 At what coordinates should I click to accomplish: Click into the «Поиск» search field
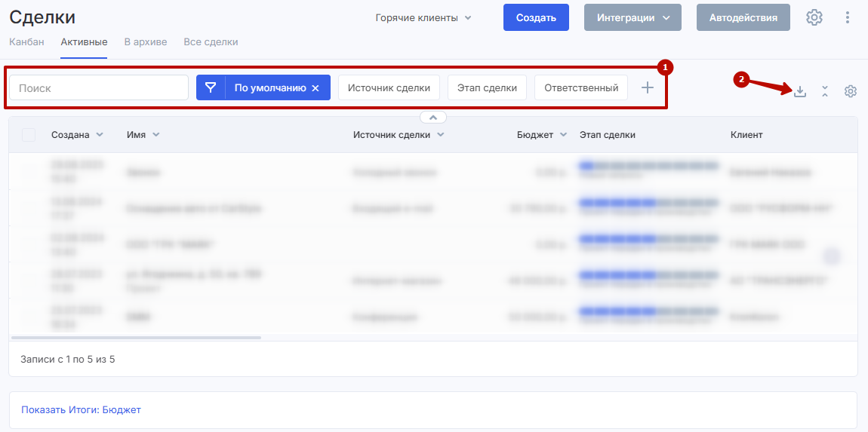(98, 87)
